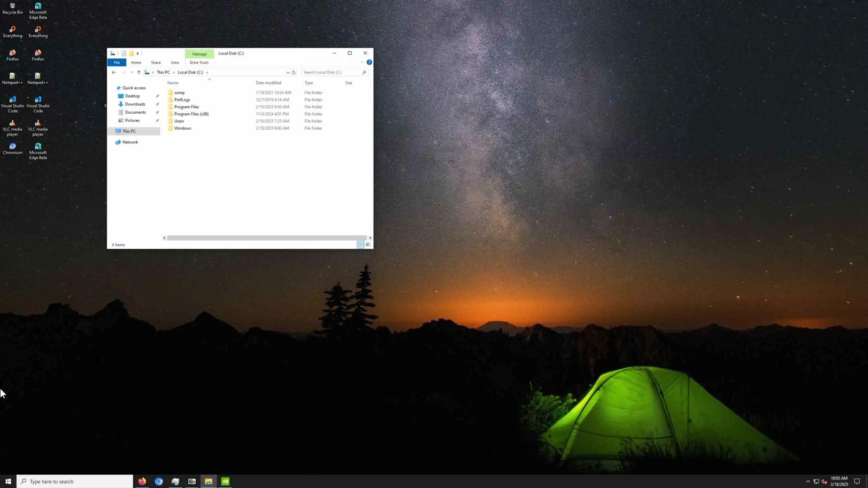Open the View ribbon tab

click(175, 62)
